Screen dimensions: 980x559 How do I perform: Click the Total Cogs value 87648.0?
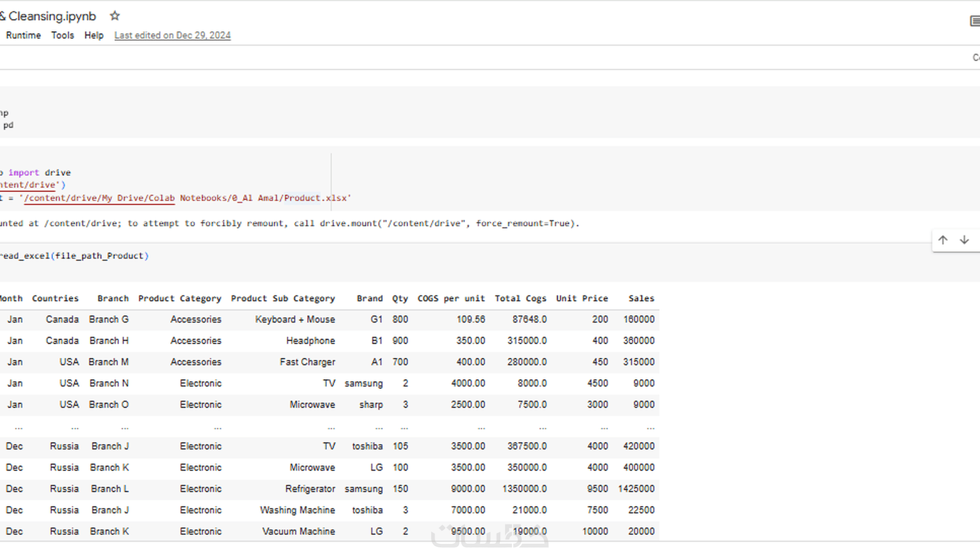[529, 319]
